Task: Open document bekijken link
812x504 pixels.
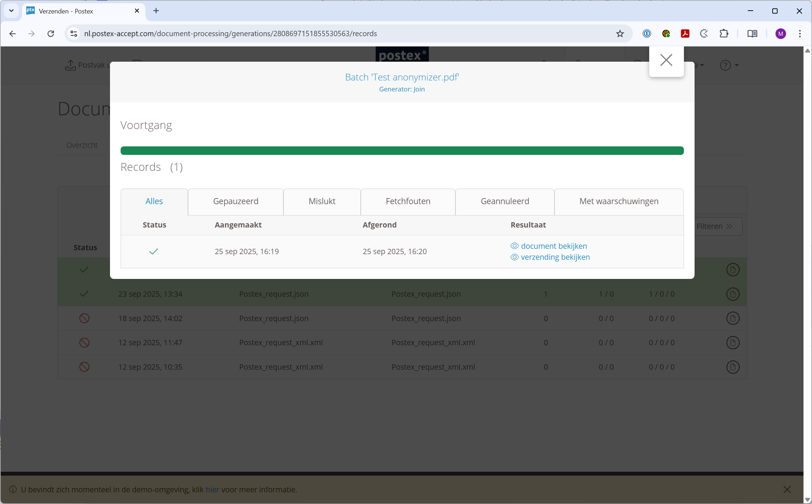Action: pos(553,246)
